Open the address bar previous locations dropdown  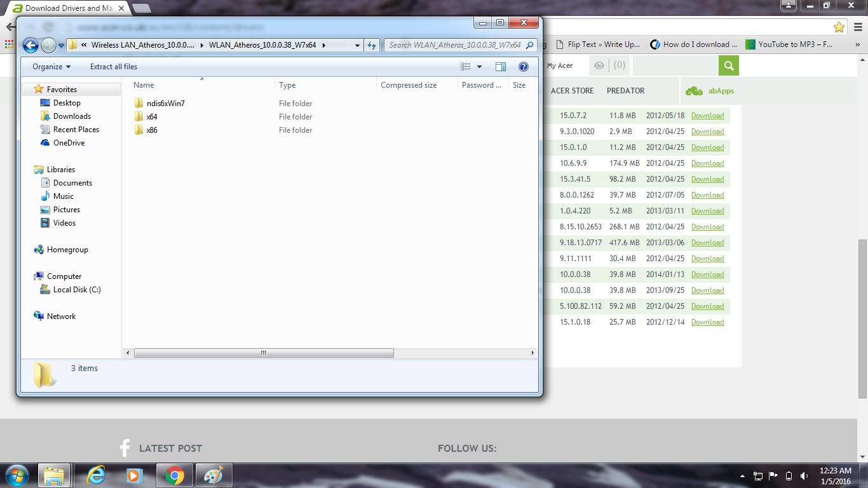358,45
